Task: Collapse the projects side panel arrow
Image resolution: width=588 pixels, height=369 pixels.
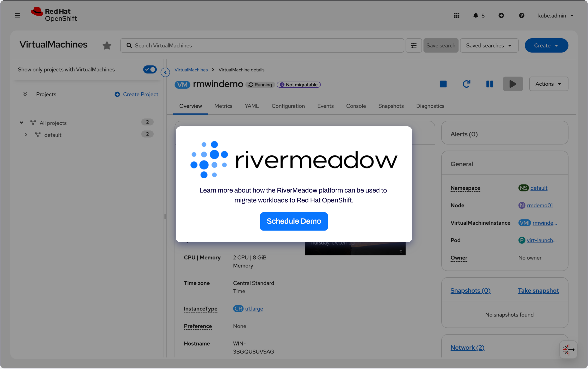Action: tap(165, 72)
